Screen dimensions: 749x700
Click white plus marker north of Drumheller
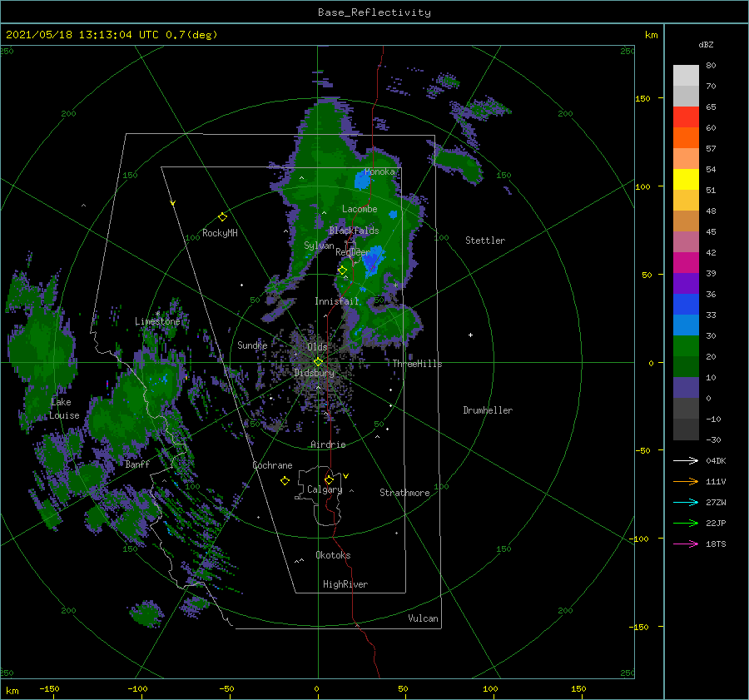point(470,335)
